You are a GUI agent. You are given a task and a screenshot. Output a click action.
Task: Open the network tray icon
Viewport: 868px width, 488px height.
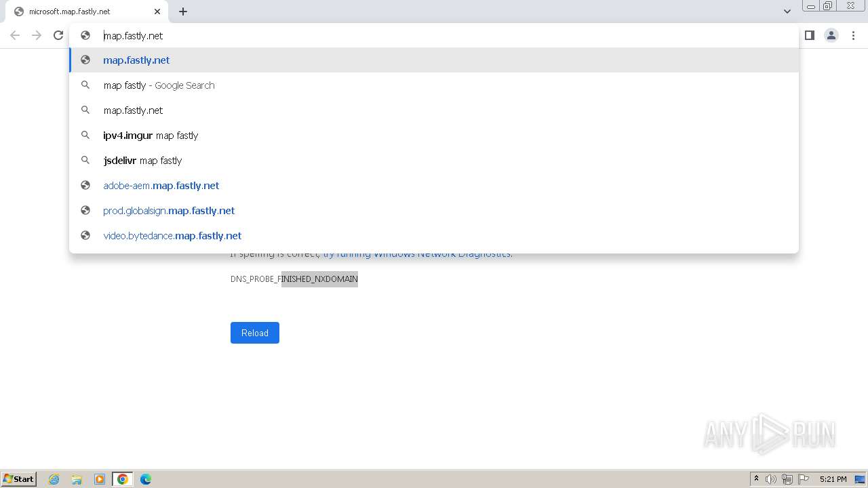(x=787, y=479)
